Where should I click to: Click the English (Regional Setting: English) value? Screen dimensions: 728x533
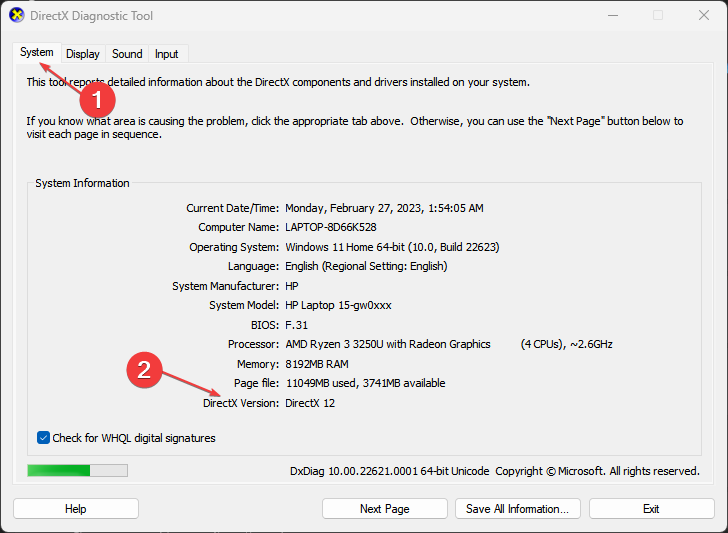pyautogui.click(x=366, y=266)
